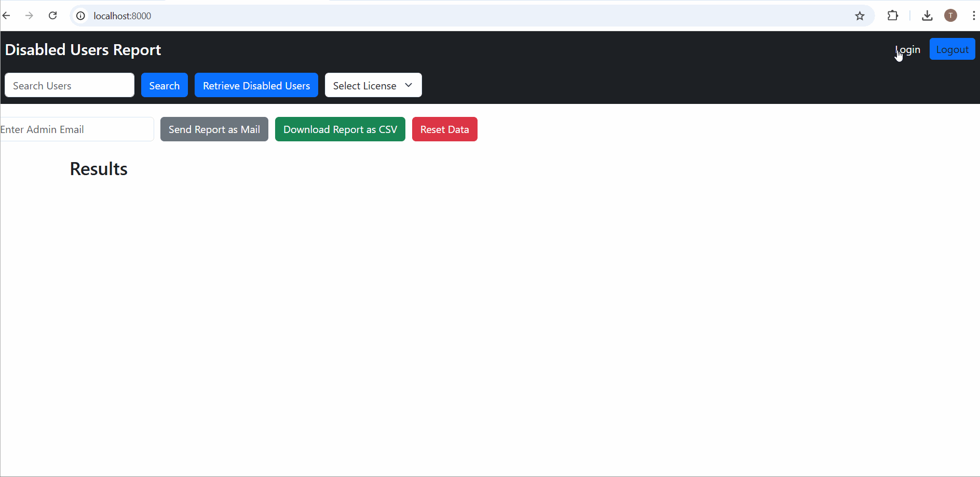The image size is (980, 477).
Task: Focus the Search Users field
Action: 70,85
